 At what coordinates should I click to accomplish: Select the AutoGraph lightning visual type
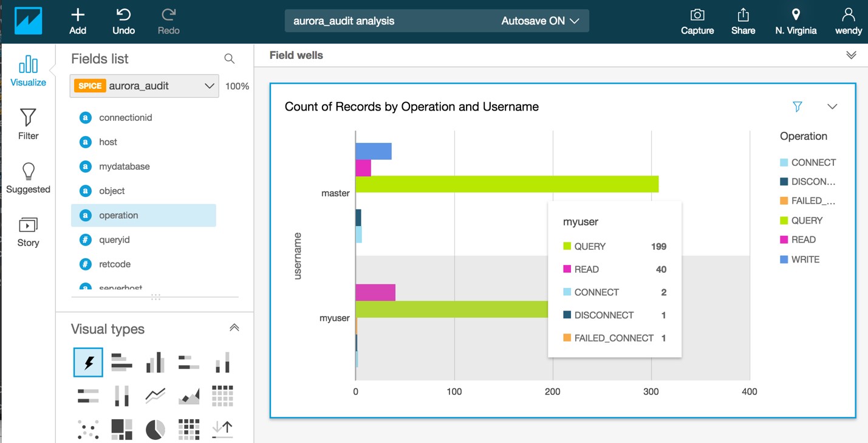(x=88, y=363)
